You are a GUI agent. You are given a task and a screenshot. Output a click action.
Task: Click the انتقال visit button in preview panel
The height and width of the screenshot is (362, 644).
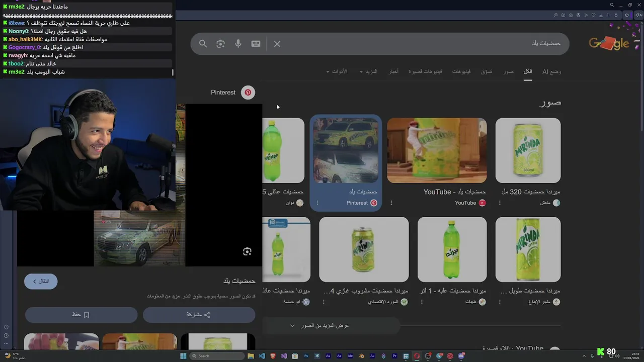[x=41, y=281]
